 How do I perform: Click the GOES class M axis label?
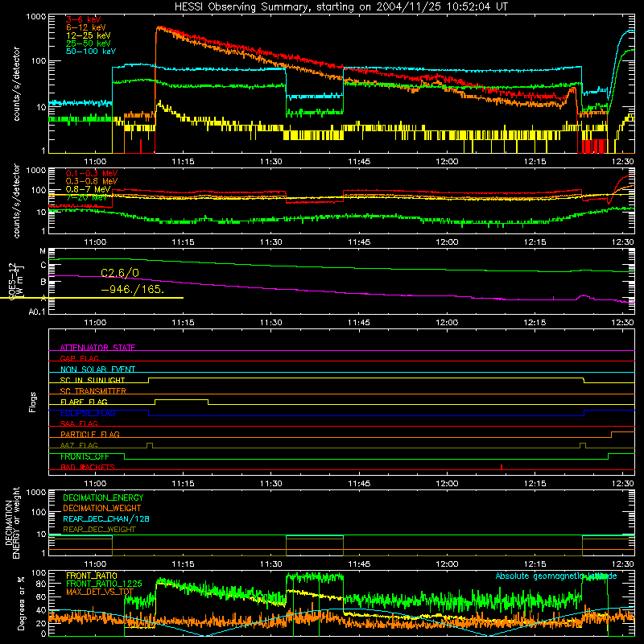point(43,251)
